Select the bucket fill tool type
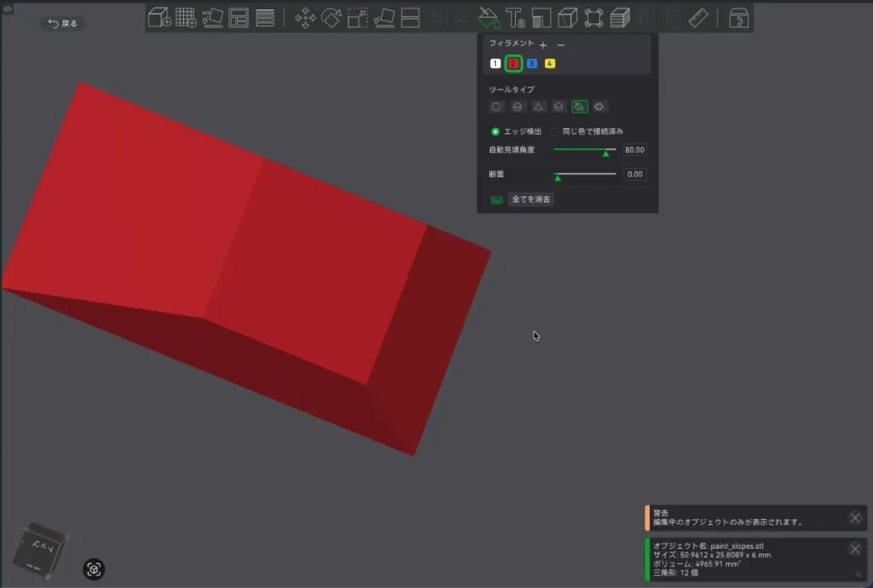Image resolution: width=873 pixels, height=588 pixels. tap(580, 107)
